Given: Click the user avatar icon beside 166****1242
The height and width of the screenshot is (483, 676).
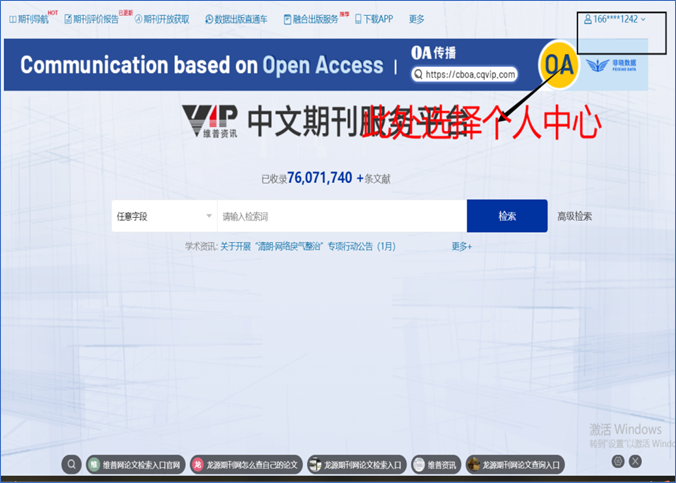Looking at the screenshot, I should pos(588,19).
